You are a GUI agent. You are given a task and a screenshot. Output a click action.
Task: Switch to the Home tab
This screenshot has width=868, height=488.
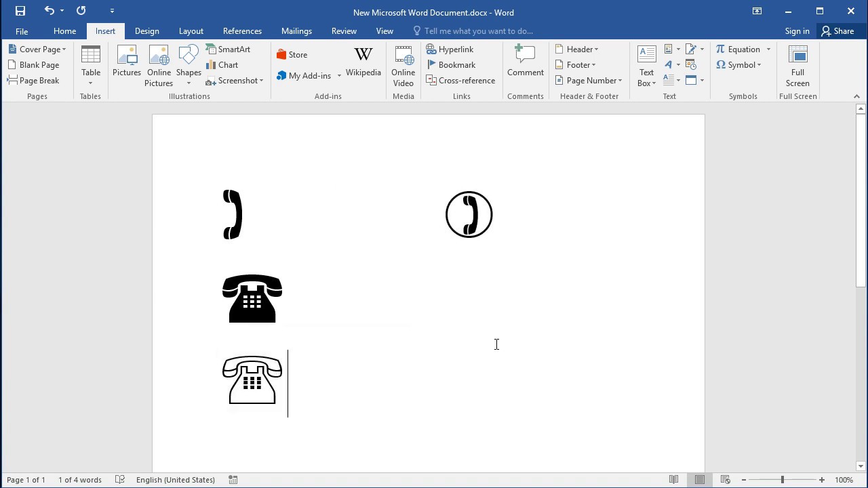pyautogui.click(x=64, y=31)
